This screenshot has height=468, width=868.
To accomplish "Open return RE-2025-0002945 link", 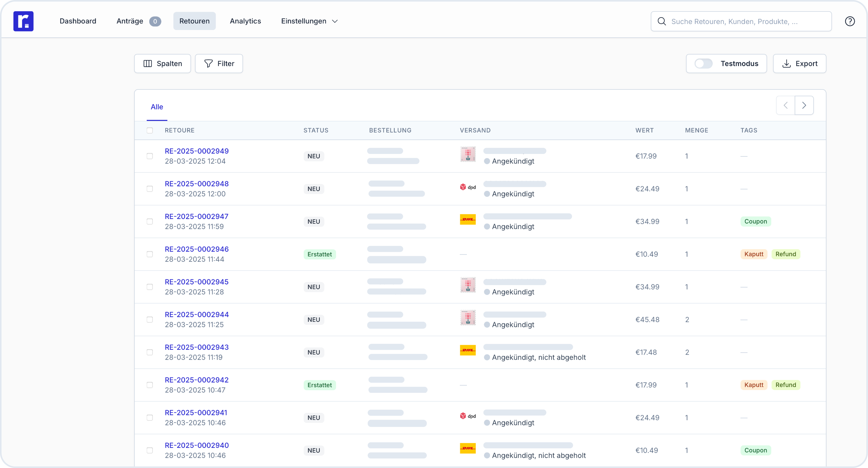I will [196, 282].
